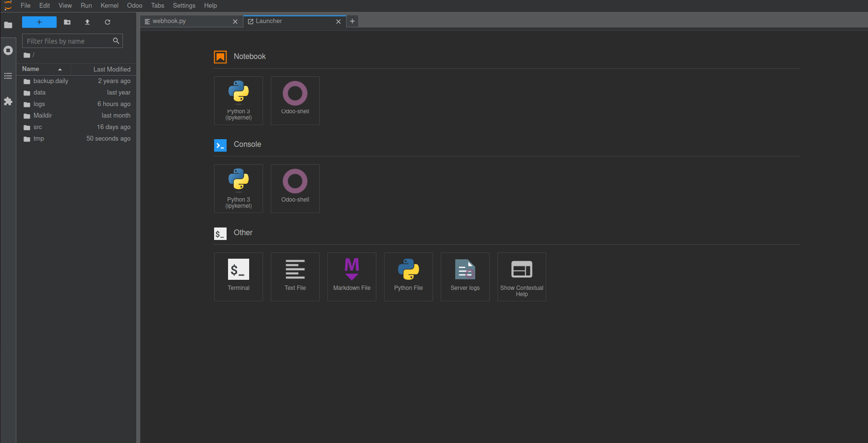Open the Kernel menu
Image resolution: width=868 pixels, height=443 pixels.
[x=109, y=6]
